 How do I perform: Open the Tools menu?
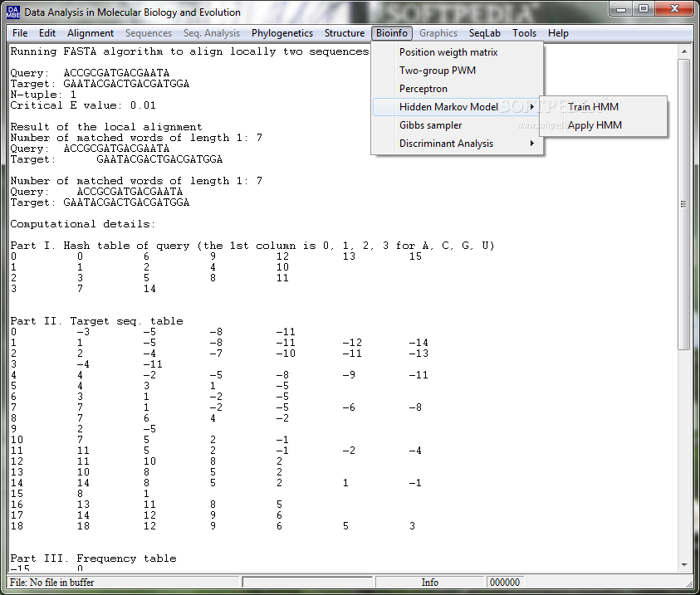pos(524,33)
